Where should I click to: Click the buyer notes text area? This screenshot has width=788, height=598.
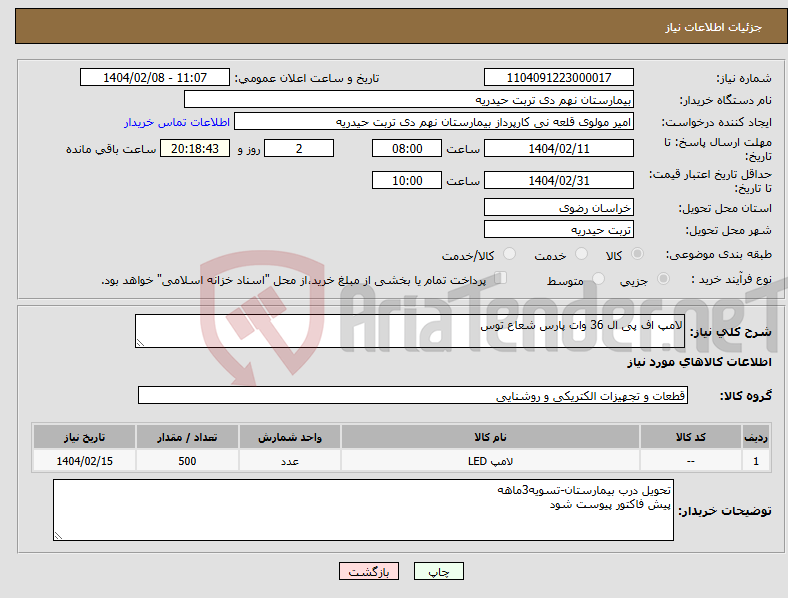click(363, 510)
